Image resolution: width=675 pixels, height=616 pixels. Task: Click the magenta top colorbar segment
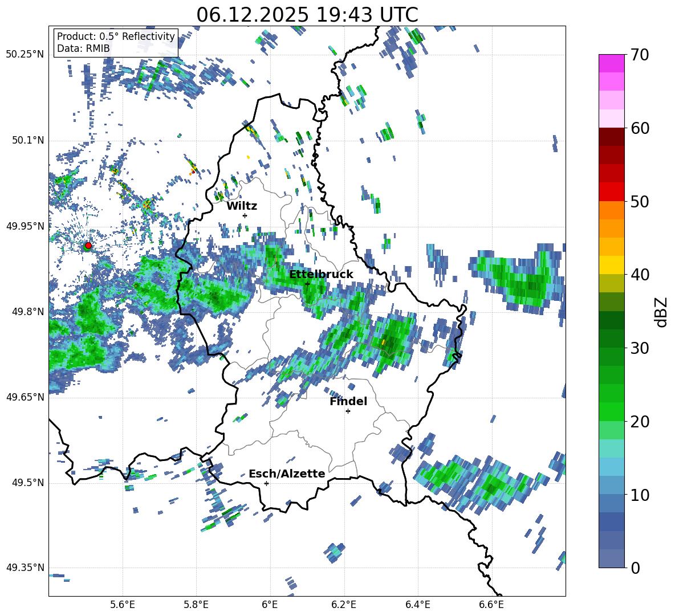611,64
